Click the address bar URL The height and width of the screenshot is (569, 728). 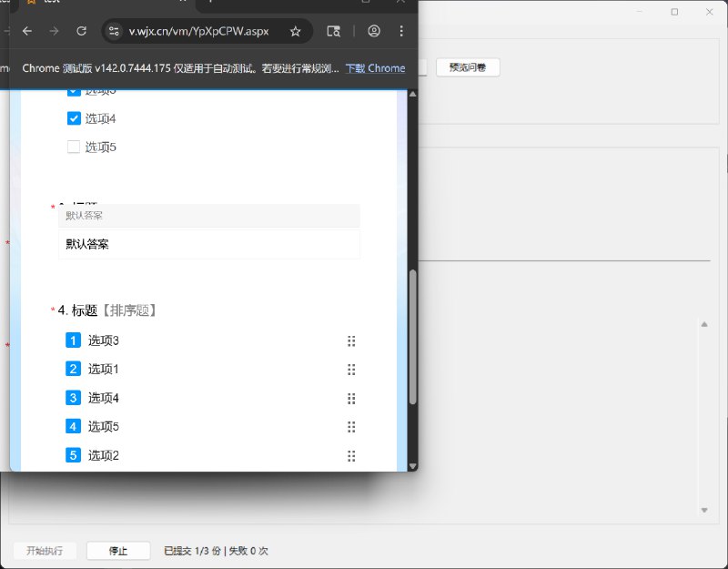198,31
